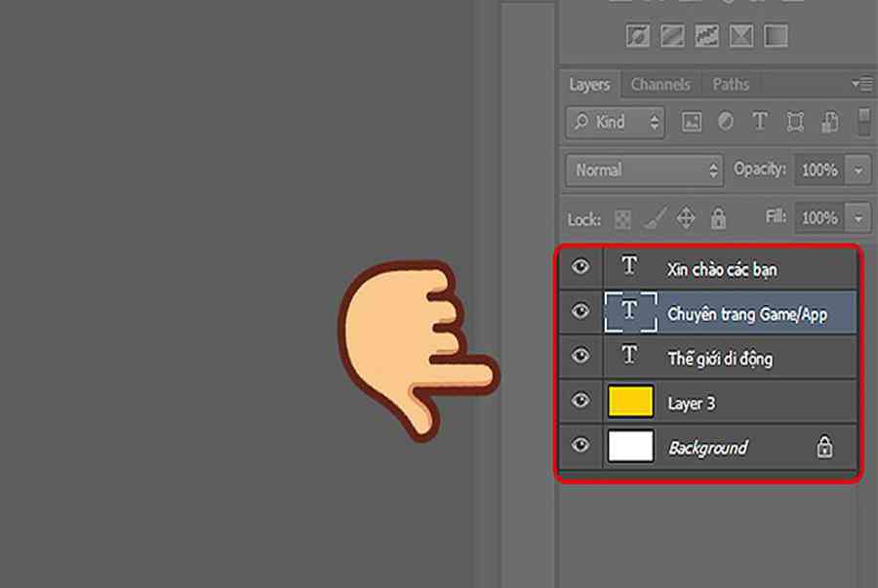
Task: Click the Opacity 100% value field
Action: tap(819, 170)
